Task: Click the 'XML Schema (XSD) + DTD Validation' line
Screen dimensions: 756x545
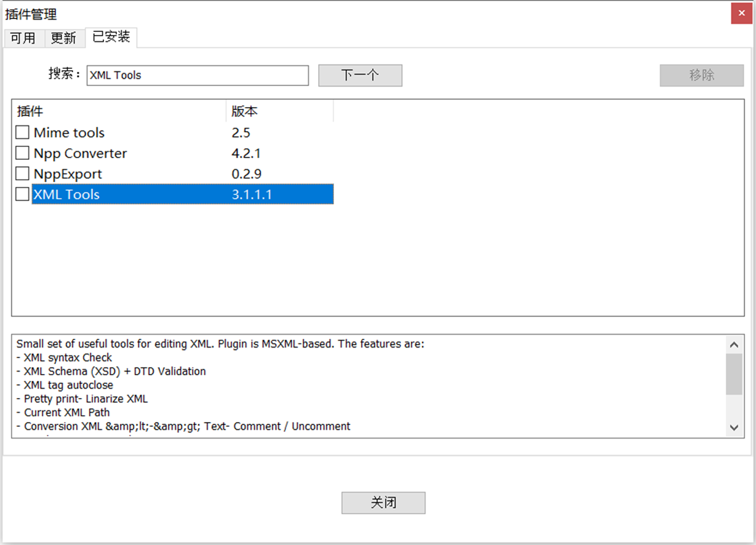Action: pos(111,371)
